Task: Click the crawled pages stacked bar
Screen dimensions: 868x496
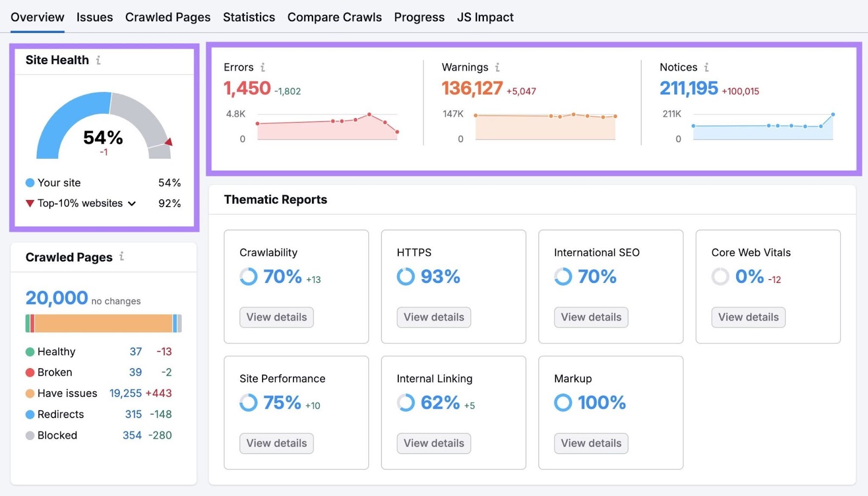Action: (x=103, y=323)
